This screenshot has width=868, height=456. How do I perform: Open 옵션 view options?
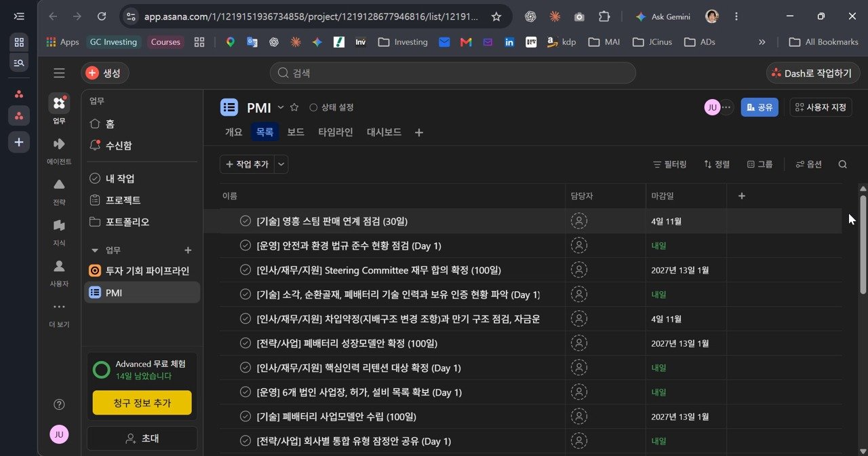coord(808,164)
